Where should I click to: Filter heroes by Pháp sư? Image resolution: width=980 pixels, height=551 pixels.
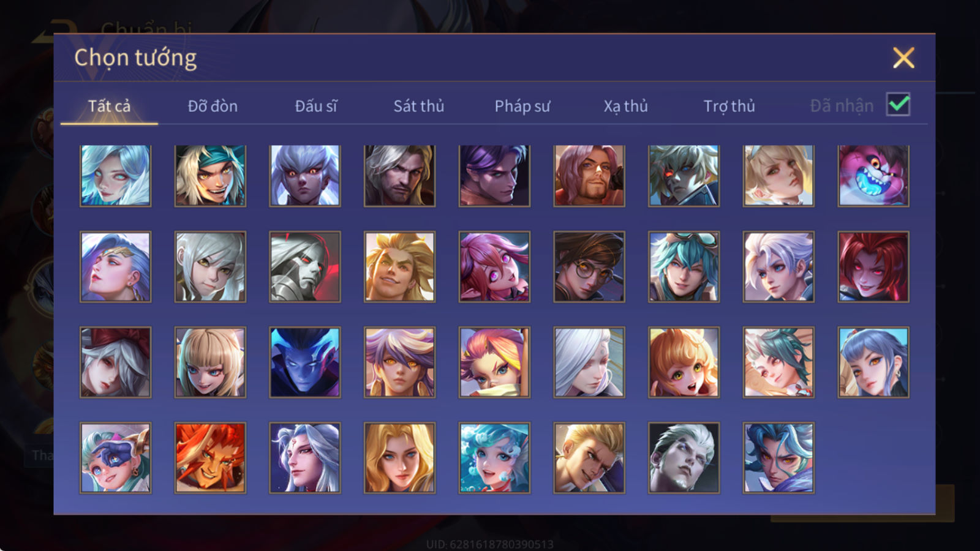(x=522, y=106)
